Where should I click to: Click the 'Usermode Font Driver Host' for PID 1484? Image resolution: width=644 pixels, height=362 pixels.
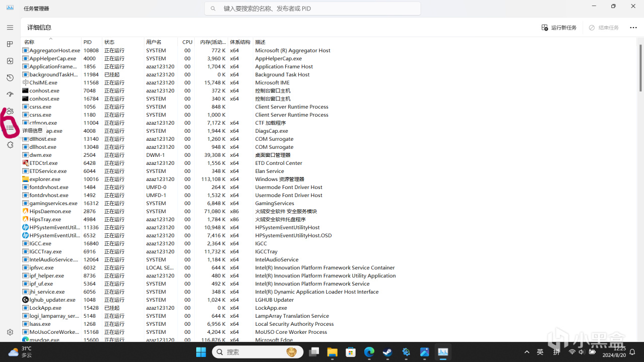pyautogui.click(x=289, y=187)
